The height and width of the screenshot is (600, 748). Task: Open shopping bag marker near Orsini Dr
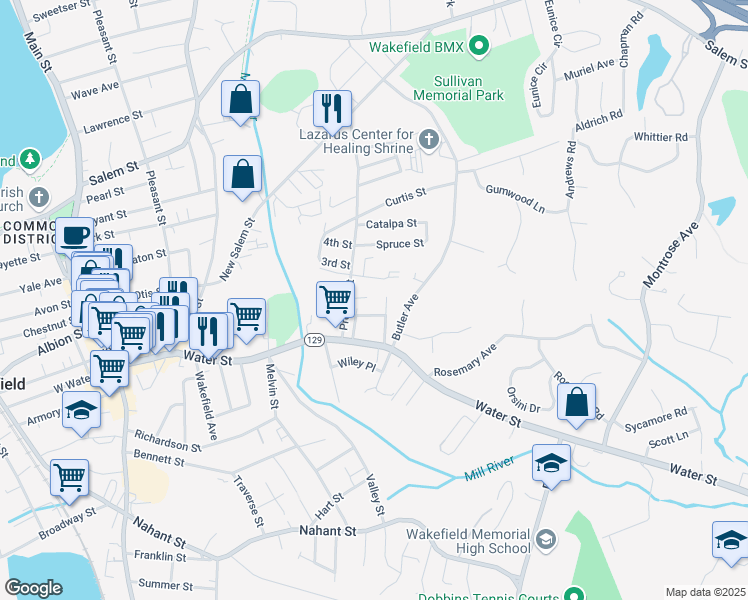click(576, 402)
